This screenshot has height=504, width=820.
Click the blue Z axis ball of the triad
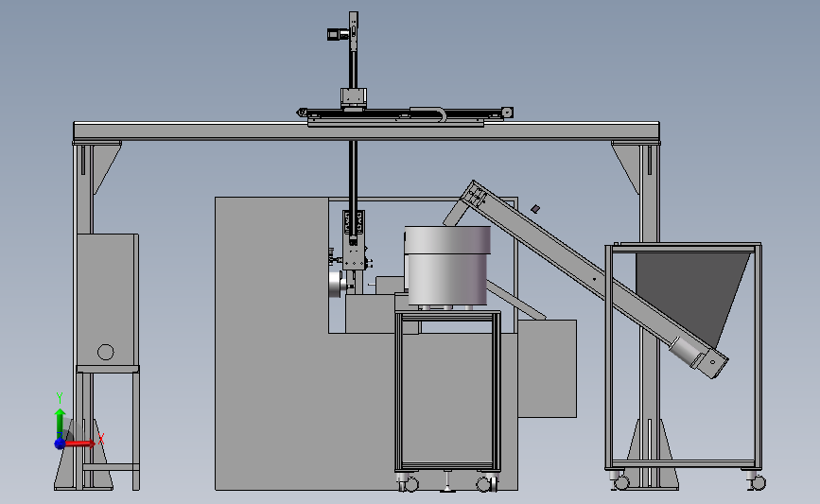pos(60,443)
